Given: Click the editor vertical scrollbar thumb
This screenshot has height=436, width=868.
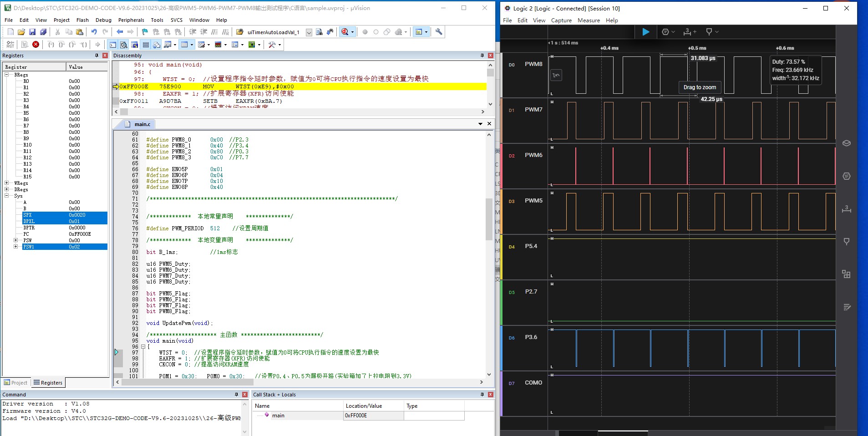Looking at the screenshot, I should [x=489, y=218].
